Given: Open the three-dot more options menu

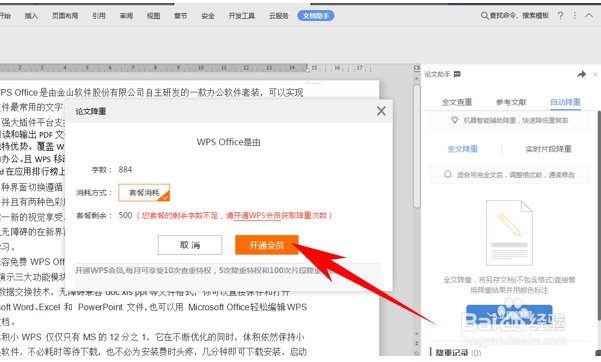Looking at the screenshot, I should tap(575, 16).
